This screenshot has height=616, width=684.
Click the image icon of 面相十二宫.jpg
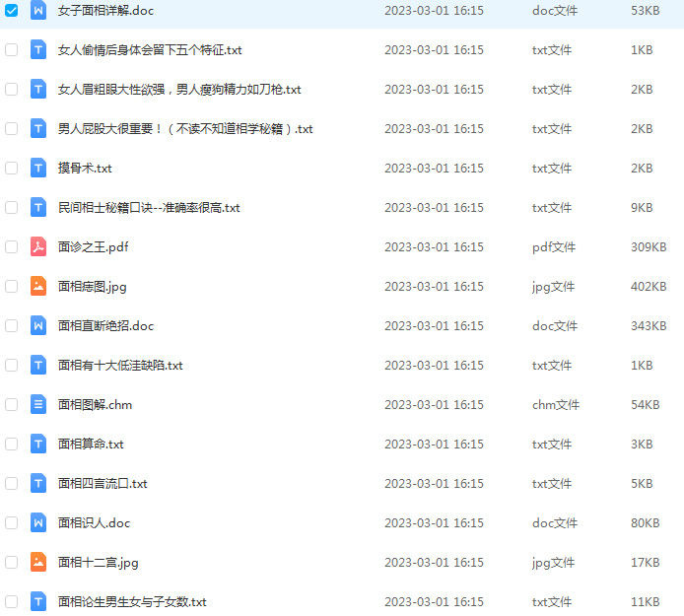coord(38,563)
